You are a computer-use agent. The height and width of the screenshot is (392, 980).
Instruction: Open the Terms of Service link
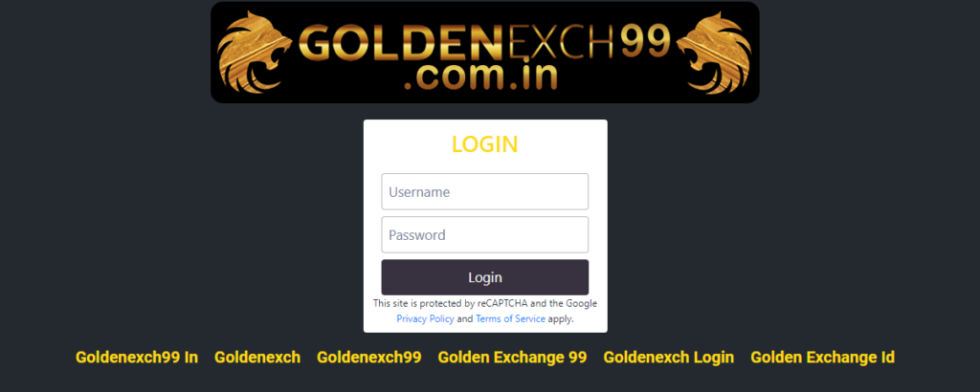[x=511, y=319]
